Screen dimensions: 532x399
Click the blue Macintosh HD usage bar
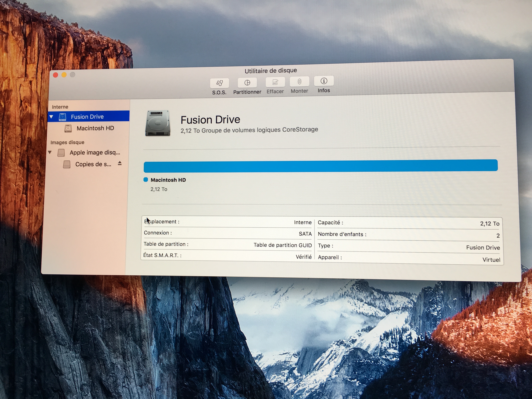(320, 166)
